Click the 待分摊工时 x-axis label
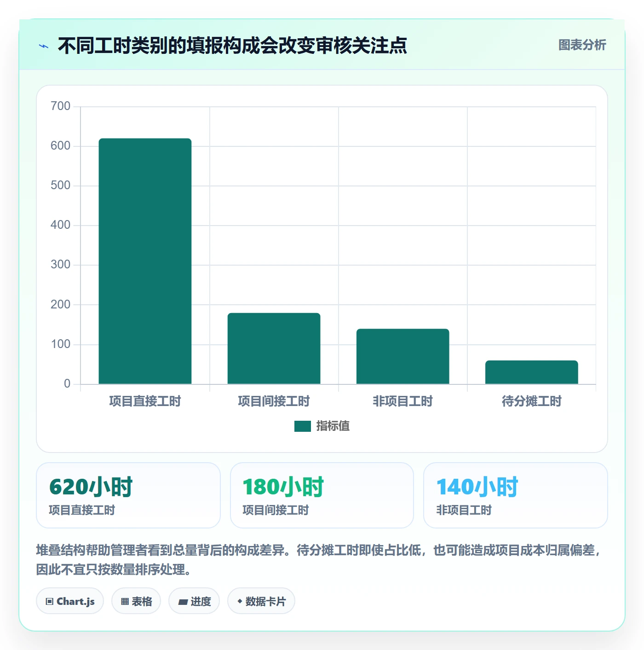The image size is (644, 650). pos(531,401)
